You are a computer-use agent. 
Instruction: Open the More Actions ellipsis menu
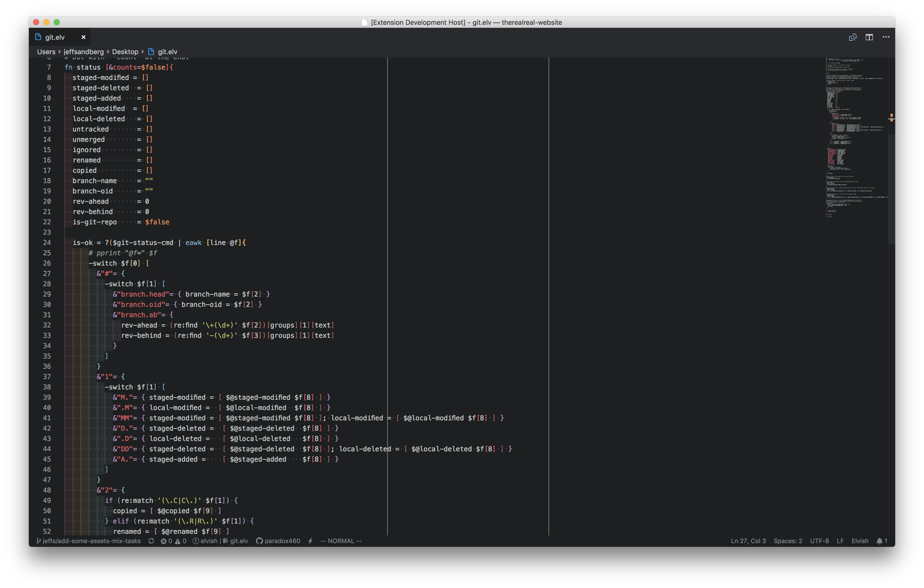click(x=886, y=37)
